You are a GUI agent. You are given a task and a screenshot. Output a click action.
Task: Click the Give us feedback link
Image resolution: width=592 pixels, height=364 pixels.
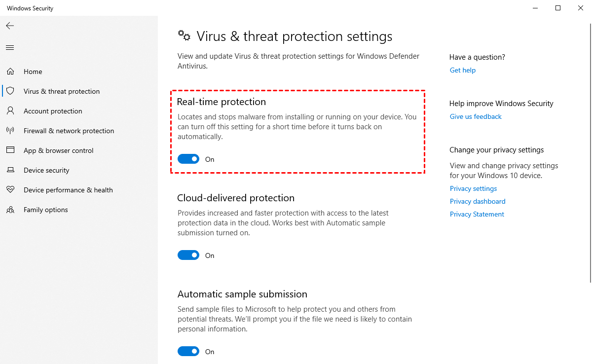tap(476, 116)
